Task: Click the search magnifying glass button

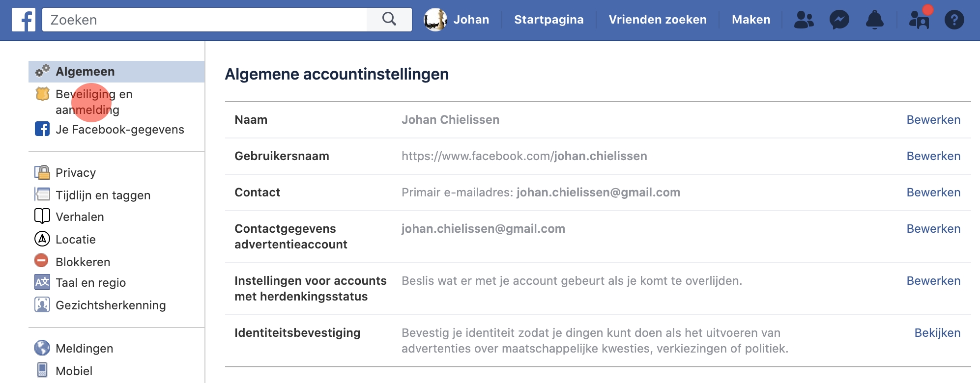Action: pos(389,20)
